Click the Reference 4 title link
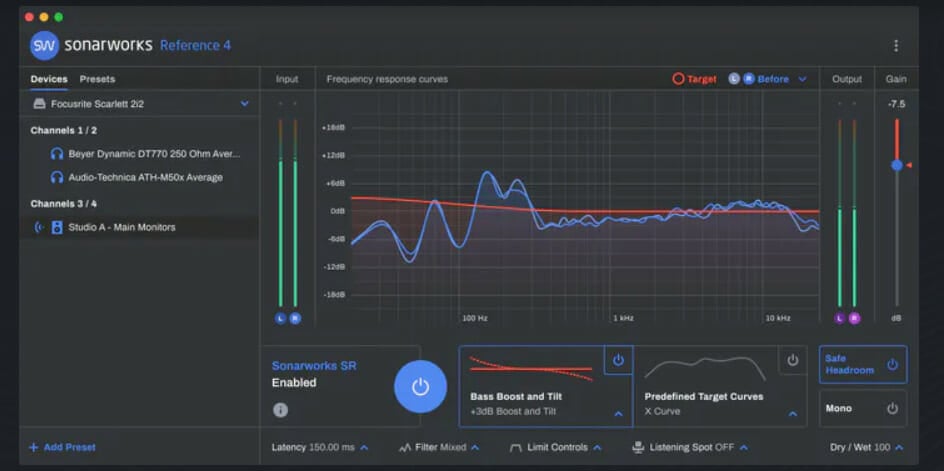The height and width of the screenshot is (471, 944). (195, 46)
